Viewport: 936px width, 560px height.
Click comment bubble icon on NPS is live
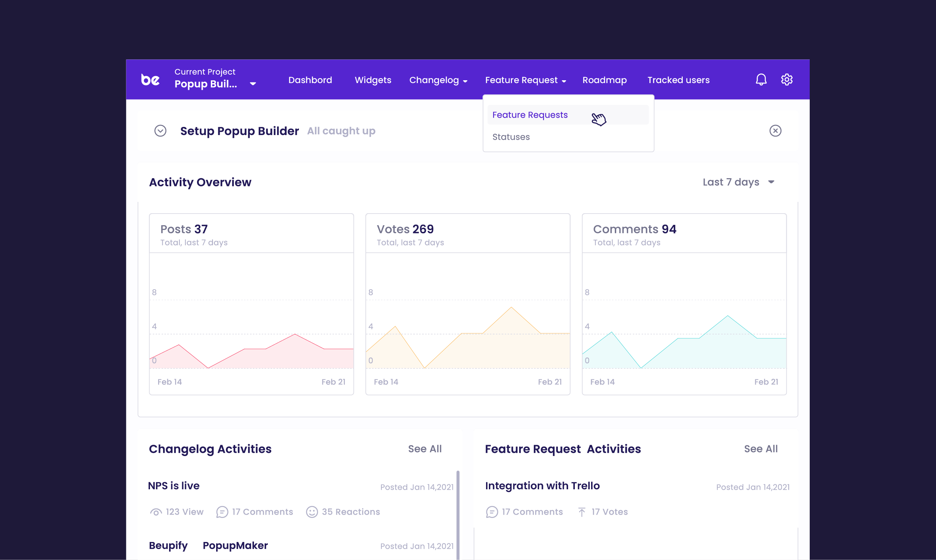pos(222,512)
